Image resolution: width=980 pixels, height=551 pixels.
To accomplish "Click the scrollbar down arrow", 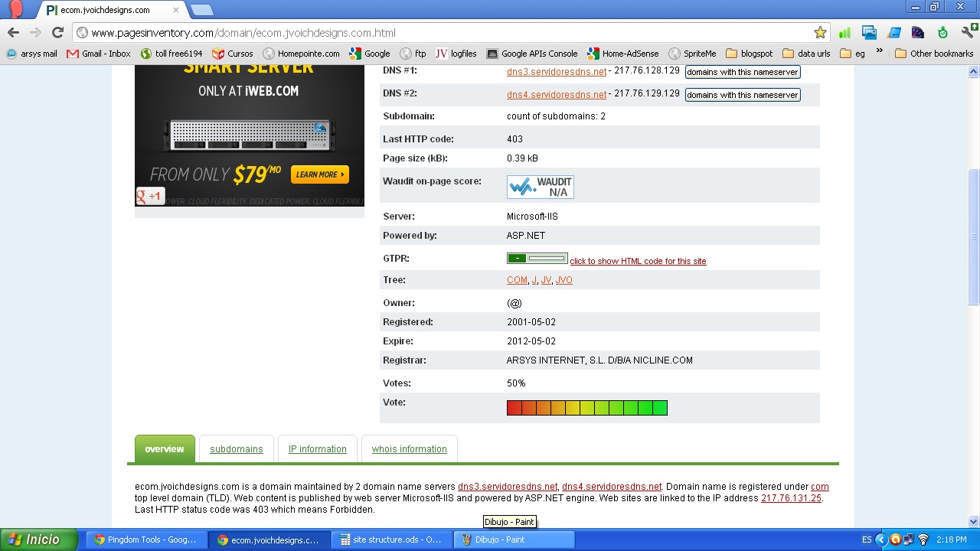I will (x=974, y=522).
